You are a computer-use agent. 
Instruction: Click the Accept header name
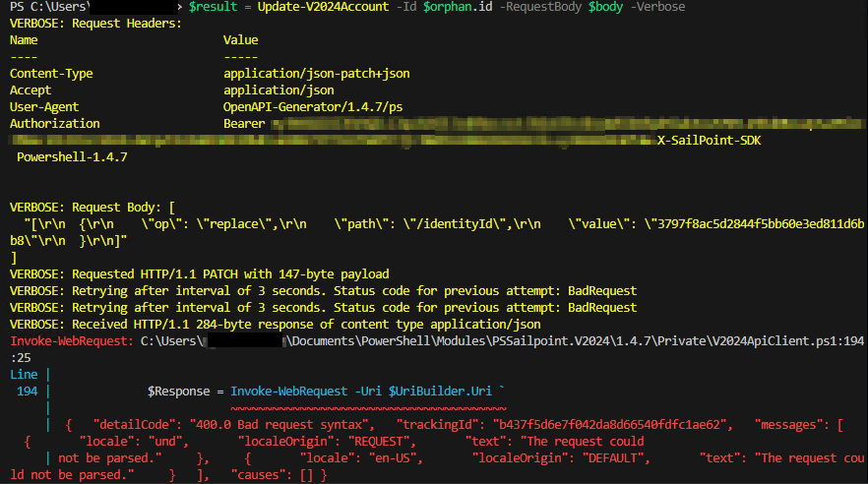(31, 91)
